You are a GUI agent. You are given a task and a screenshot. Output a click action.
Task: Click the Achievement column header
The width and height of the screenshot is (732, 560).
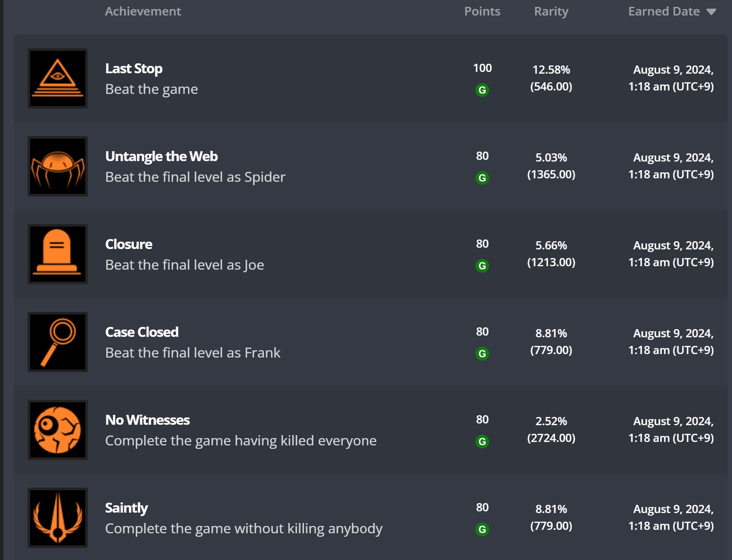tap(143, 11)
